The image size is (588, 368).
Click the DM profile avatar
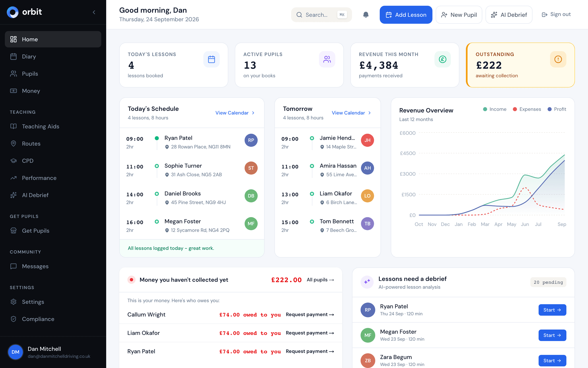click(16, 352)
